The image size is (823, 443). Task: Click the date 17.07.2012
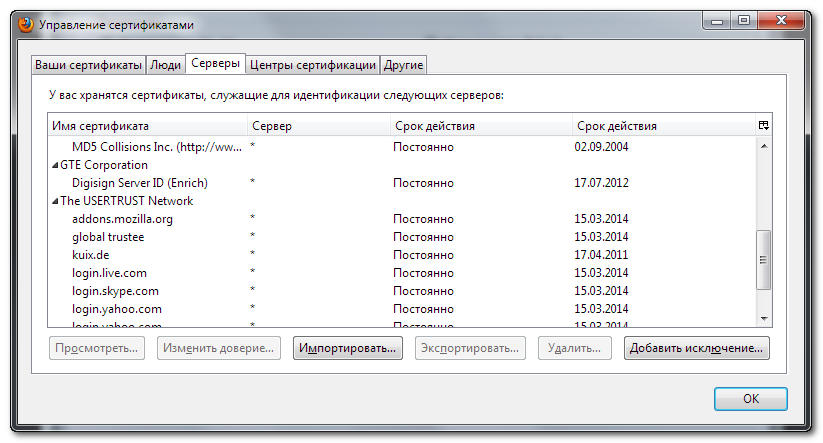coord(601,183)
